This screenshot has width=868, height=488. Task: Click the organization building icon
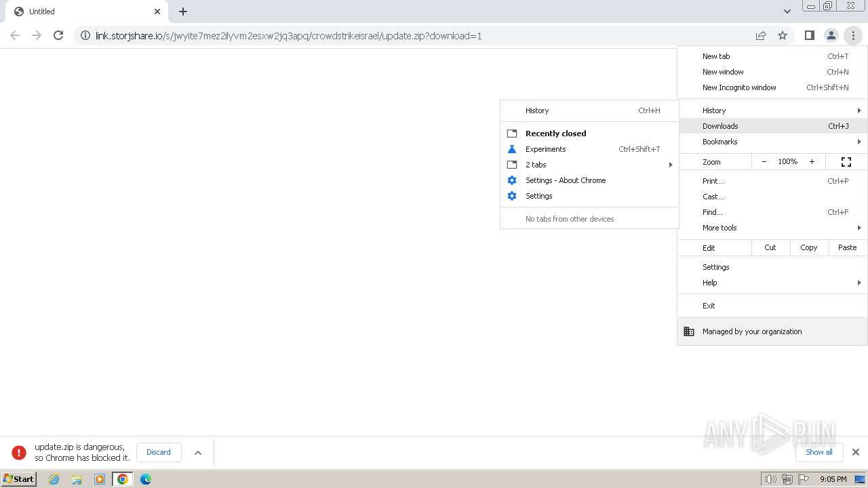(689, 331)
